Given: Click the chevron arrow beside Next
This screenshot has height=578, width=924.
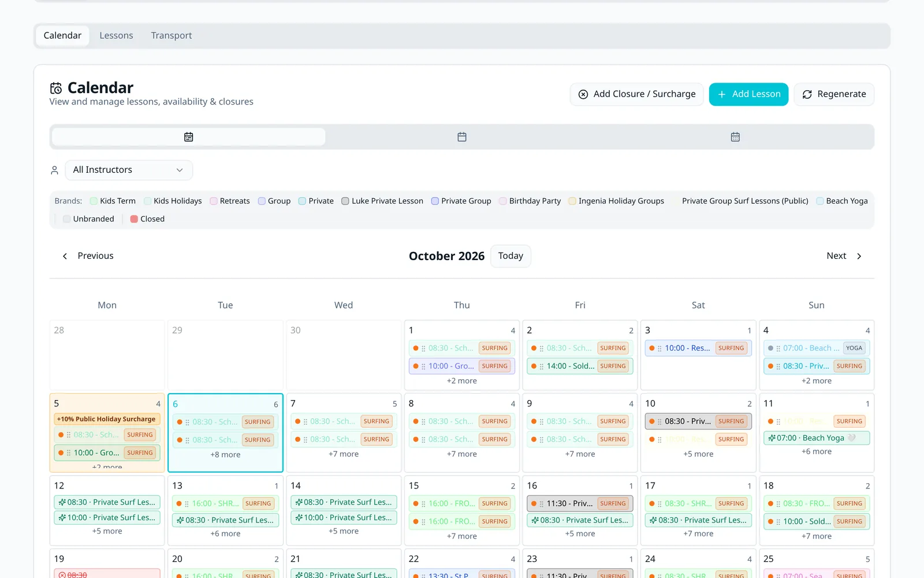Looking at the screenshot, I should [859, 256].
